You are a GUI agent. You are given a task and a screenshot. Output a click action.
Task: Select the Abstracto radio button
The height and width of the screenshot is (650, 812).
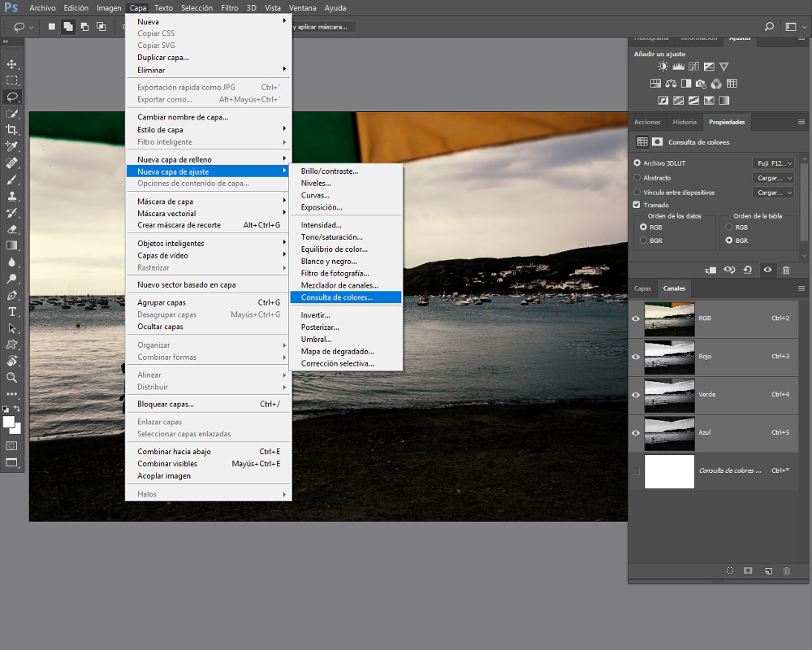(x=636, y=177)
